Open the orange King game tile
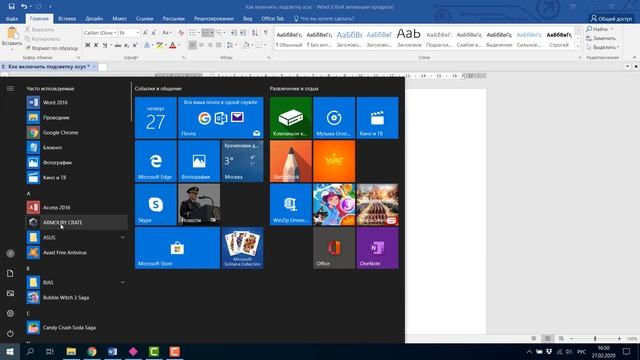The height and width of the screenshot is (360, 640). point(334,161)
